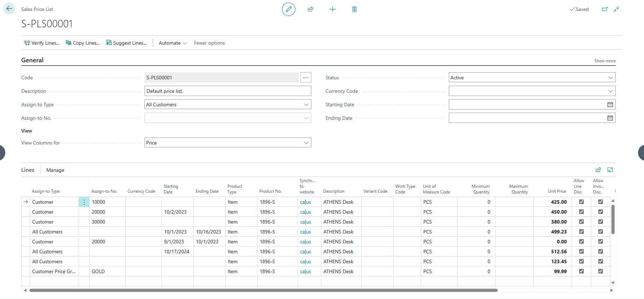Select the 10/16/2023 ending date cell
The height and width of the screenshot is (299, 644).
tap(209, 232)
